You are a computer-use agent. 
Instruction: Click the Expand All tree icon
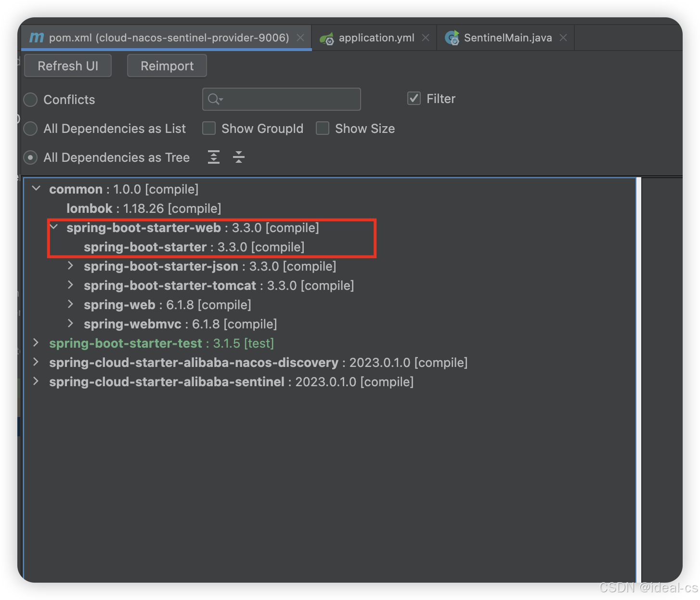click(214, 157)
